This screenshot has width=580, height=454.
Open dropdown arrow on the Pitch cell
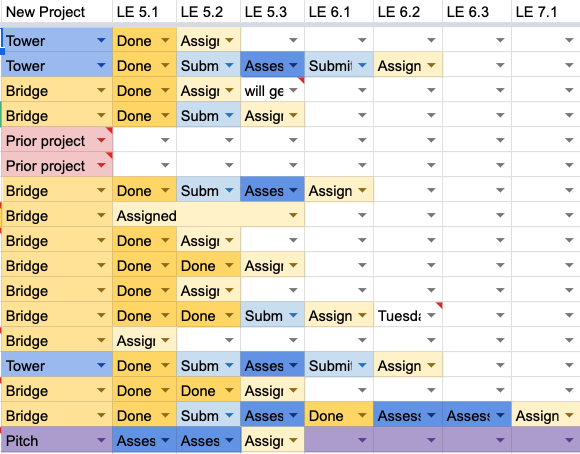click(x=101, y=440)
